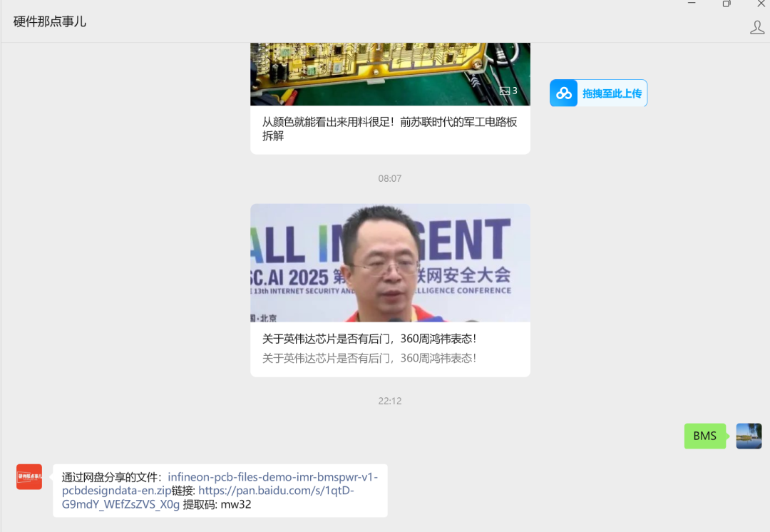
Task: Open the Soviet military circuit board article image
Action: 390,74
